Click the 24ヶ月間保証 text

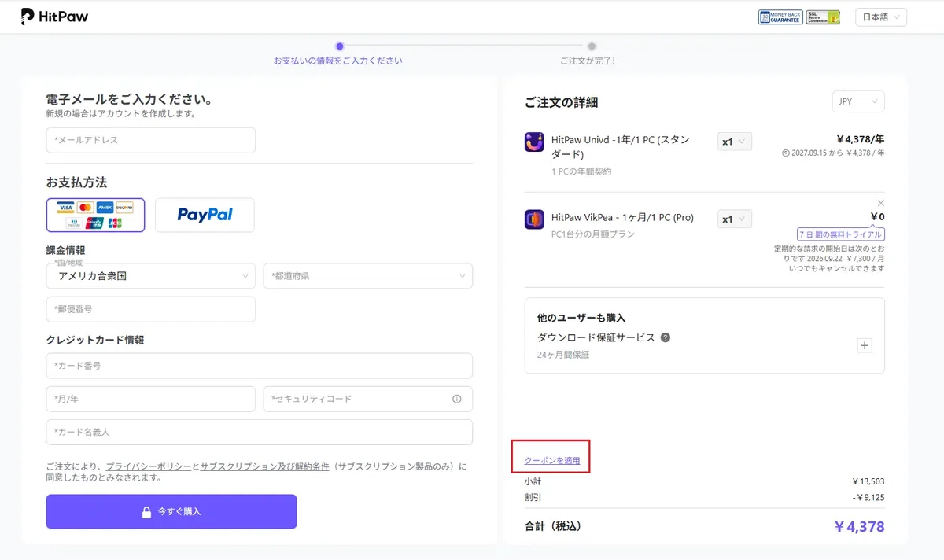pyautogui.click(x=563, y=355)
